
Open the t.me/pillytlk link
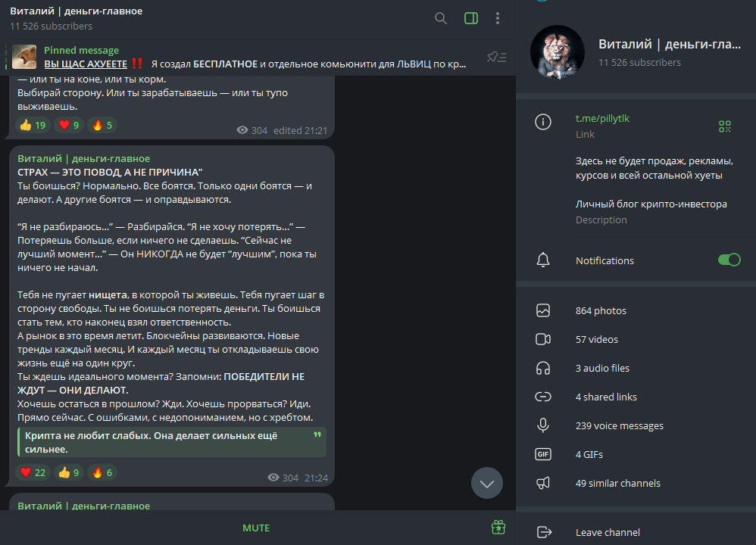pos(602,119)
